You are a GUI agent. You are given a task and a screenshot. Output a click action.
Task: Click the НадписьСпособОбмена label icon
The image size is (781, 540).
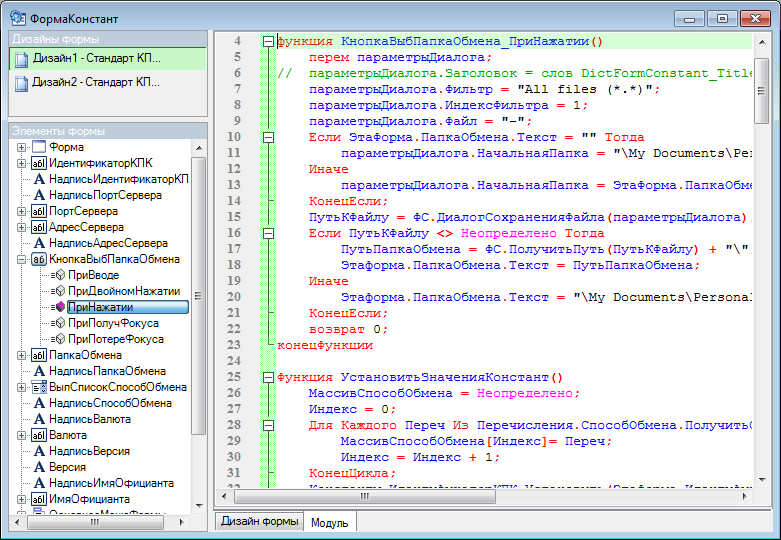point(39,403)
